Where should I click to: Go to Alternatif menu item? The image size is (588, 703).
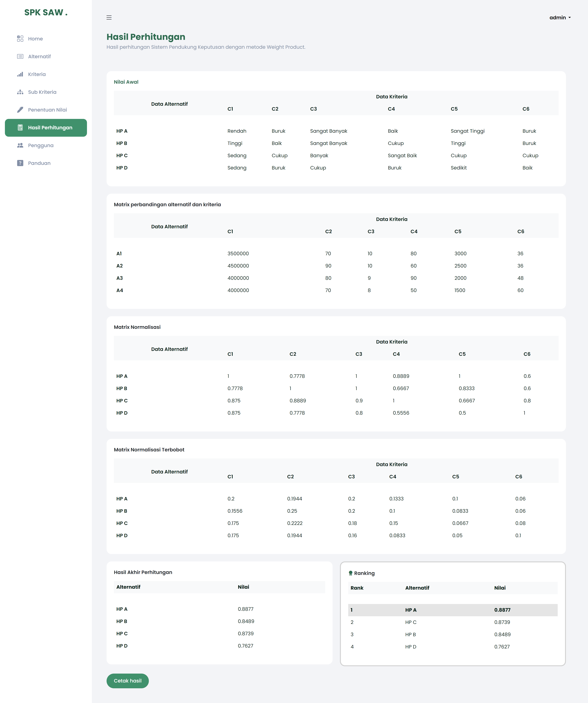click(x=46, y=57)
